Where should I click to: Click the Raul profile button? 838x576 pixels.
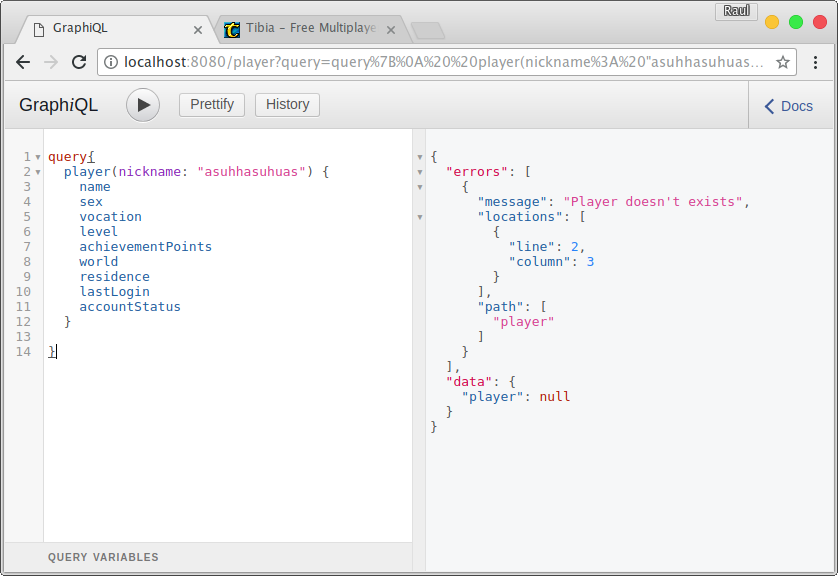tap(736, 11)
